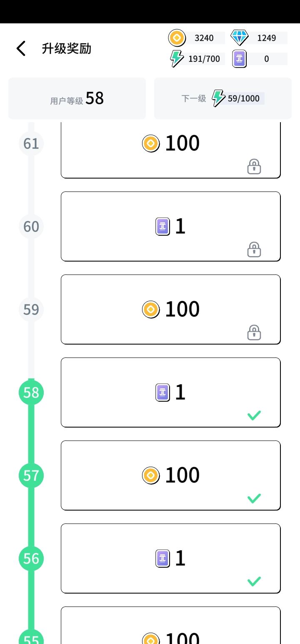Tap the level 58 timeline marker

[31, 392]
